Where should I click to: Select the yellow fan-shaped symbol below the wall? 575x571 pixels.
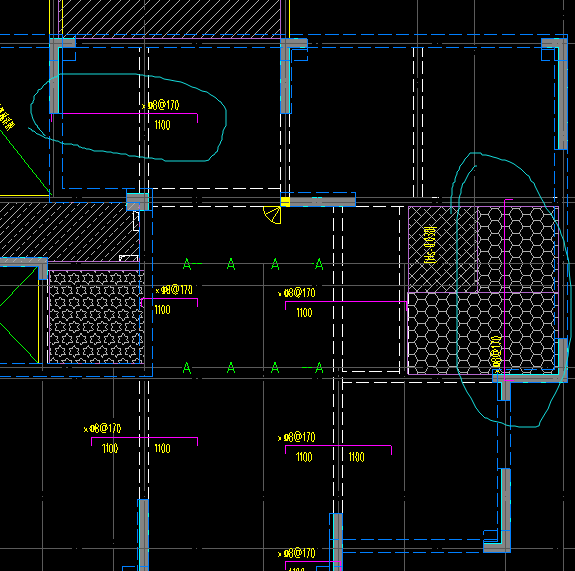click(273, 215)
